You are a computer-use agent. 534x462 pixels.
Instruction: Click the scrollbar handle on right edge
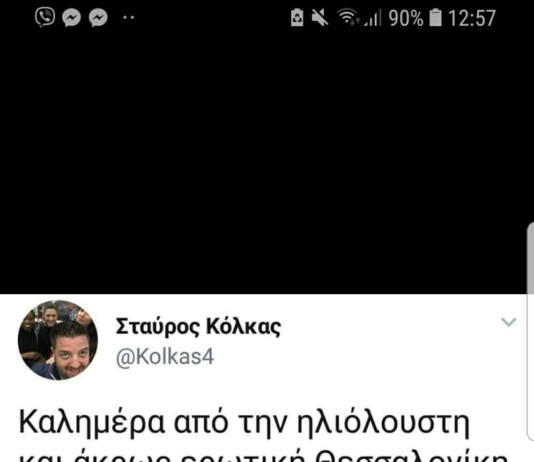(531, 334)
